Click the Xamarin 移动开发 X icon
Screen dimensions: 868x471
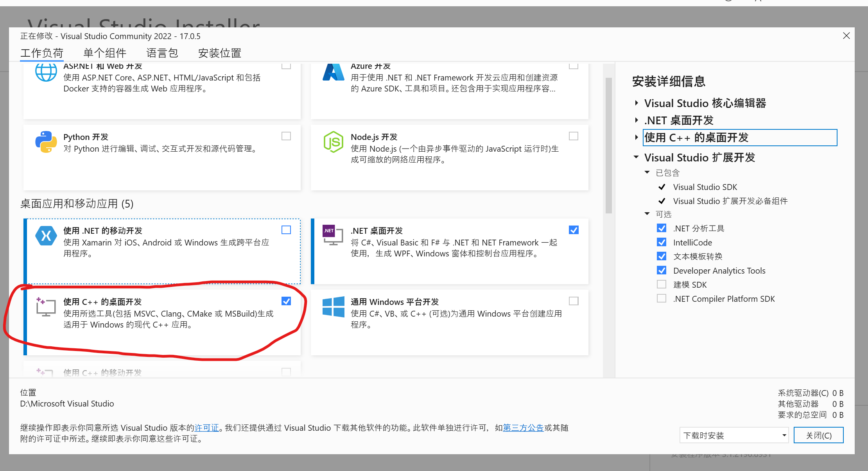(x=46, y=236)
